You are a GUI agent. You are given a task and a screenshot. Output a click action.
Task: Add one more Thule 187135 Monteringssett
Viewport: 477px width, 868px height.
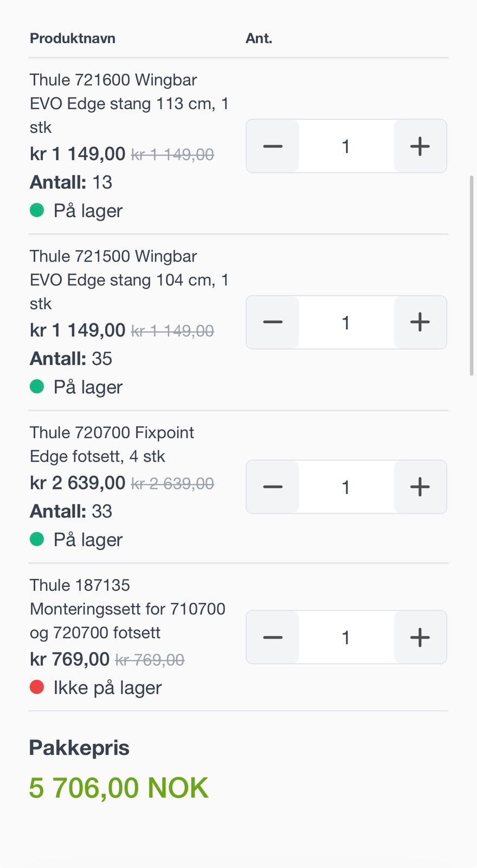(420, 637)
